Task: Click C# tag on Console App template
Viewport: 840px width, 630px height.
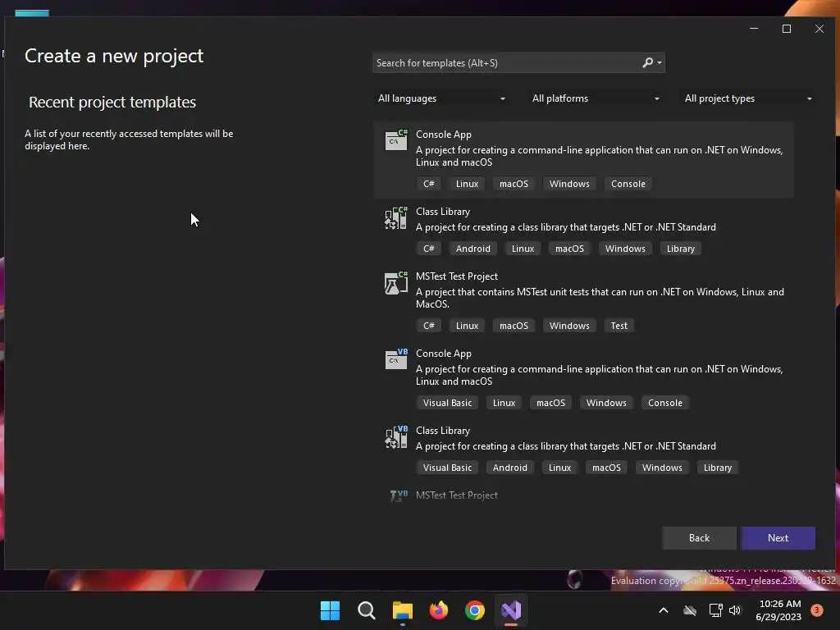Action: click(428, 184)
